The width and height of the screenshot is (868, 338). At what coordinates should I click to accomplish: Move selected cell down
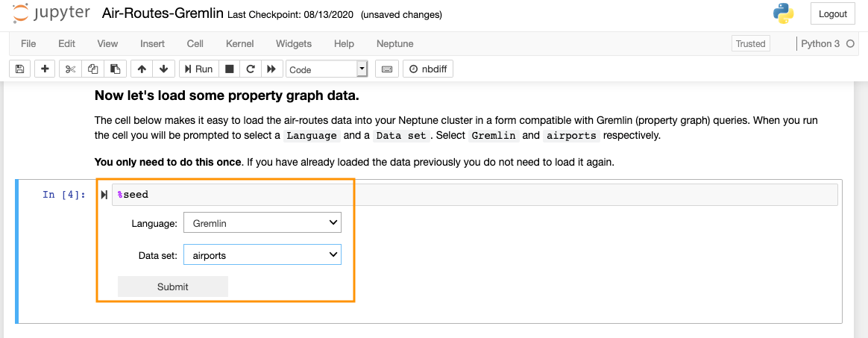163,69
